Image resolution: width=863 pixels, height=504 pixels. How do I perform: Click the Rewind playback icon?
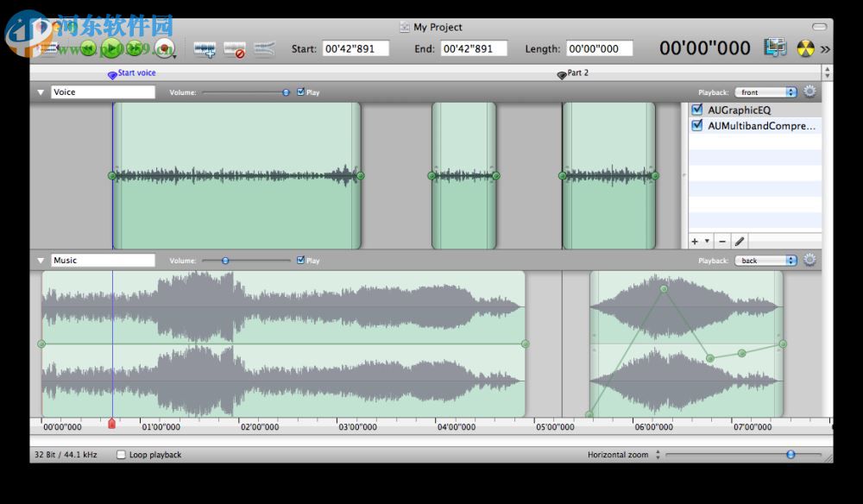click(x=89, y=48)
